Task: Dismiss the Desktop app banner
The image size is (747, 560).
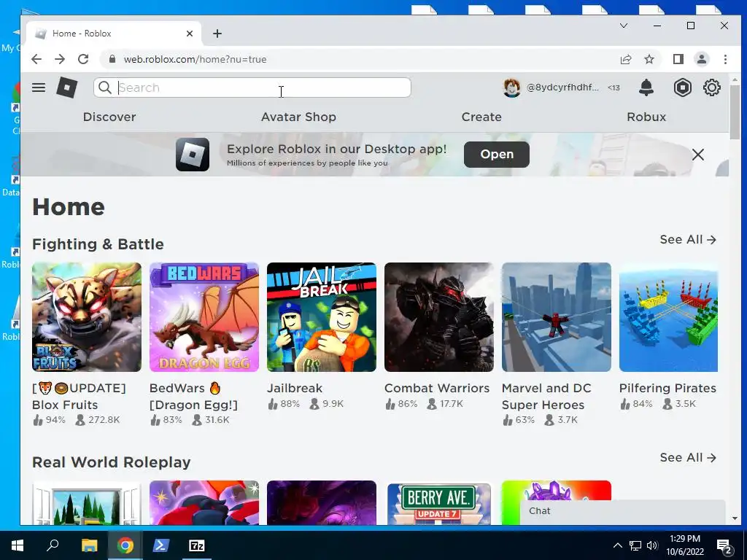Action: (698, 155)
